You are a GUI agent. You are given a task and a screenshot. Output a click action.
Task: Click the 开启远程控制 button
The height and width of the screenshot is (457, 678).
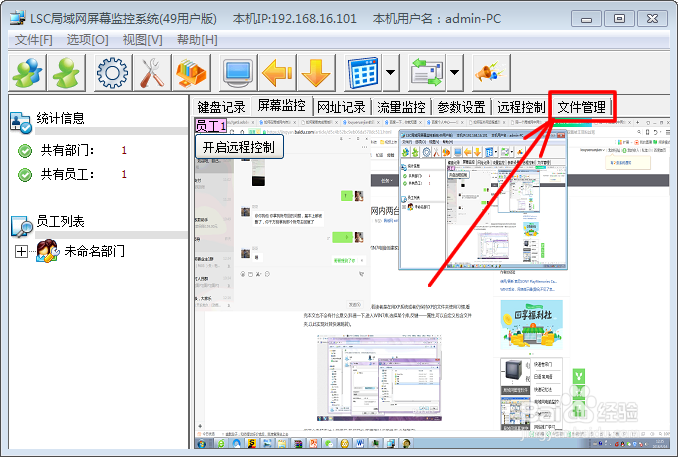(x=239, y=147)
